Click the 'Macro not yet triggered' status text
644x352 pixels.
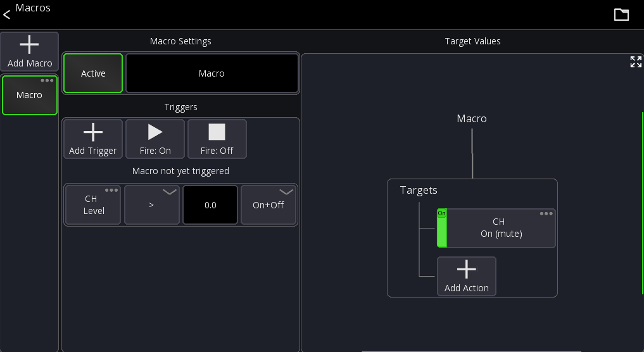[180, 172]
